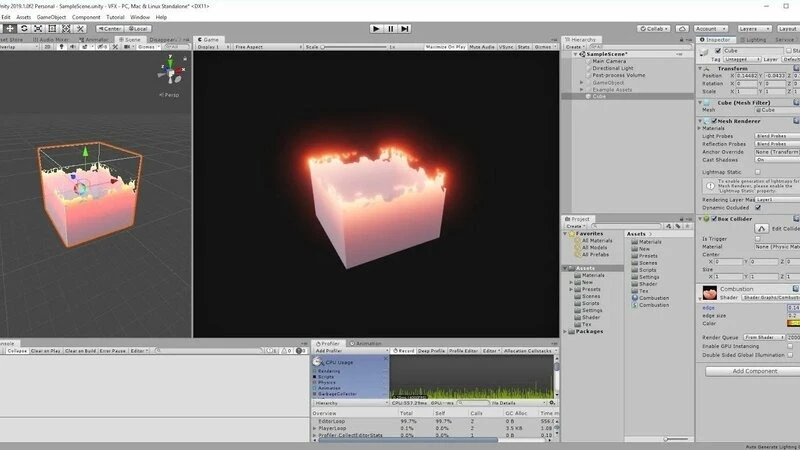
Task: Select the Rect Transform tool
Action: 54,28
